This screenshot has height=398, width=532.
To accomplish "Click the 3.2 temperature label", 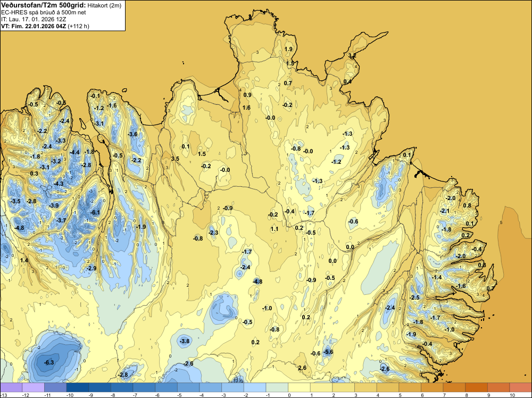I will pos(352,55).
